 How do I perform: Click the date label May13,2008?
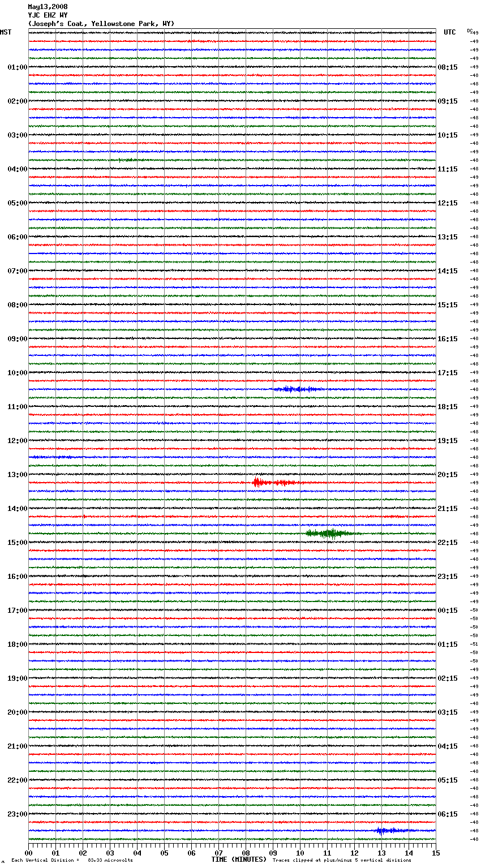coord(48,7)
